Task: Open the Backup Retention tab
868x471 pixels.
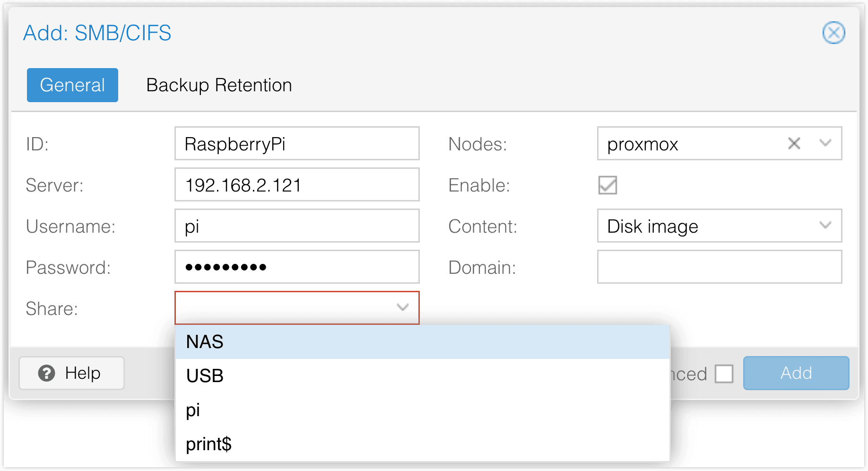Action: pos(219,85)
